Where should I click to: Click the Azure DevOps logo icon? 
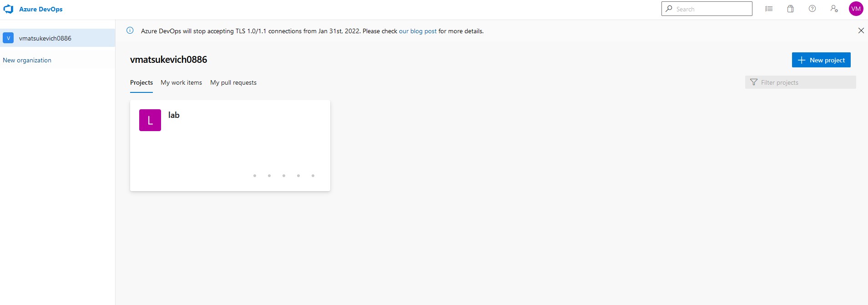[x=8, y=9]
